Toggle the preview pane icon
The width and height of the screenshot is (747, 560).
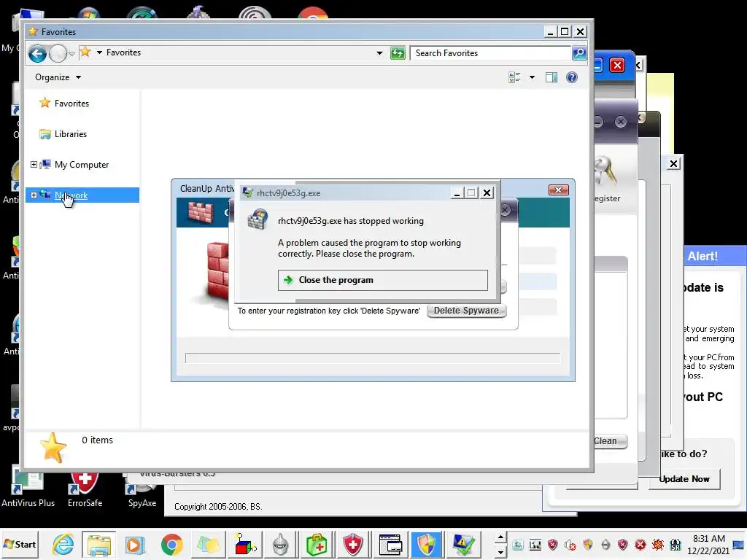[x=551, y=77]
